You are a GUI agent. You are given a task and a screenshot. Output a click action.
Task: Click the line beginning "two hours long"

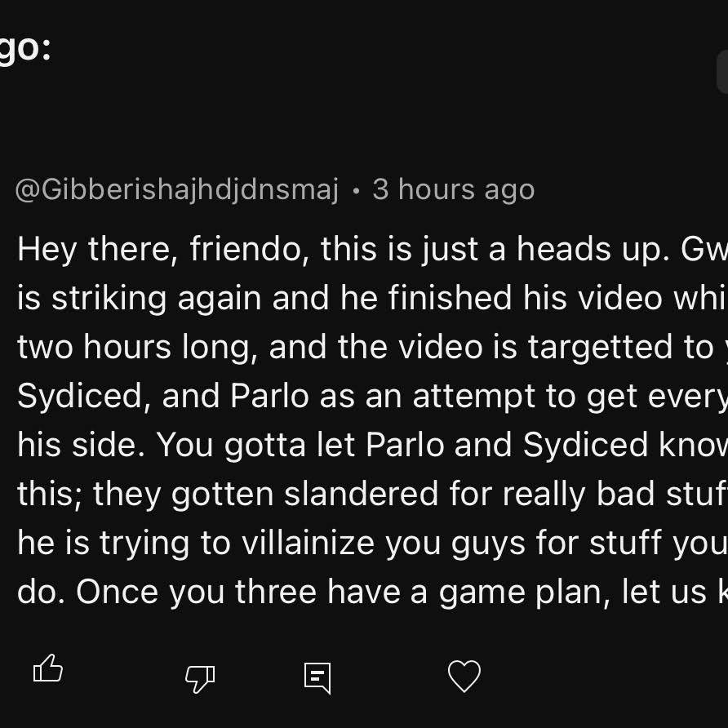pos(372,347)
